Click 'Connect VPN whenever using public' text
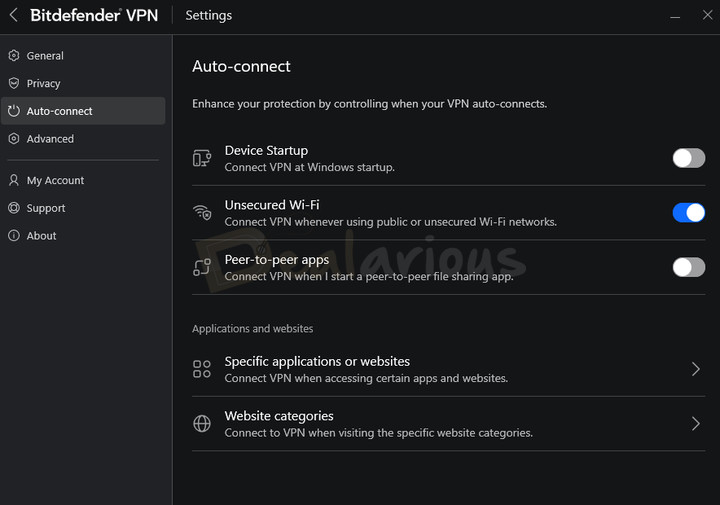This screenshot has width=720, height=505. 390,222
